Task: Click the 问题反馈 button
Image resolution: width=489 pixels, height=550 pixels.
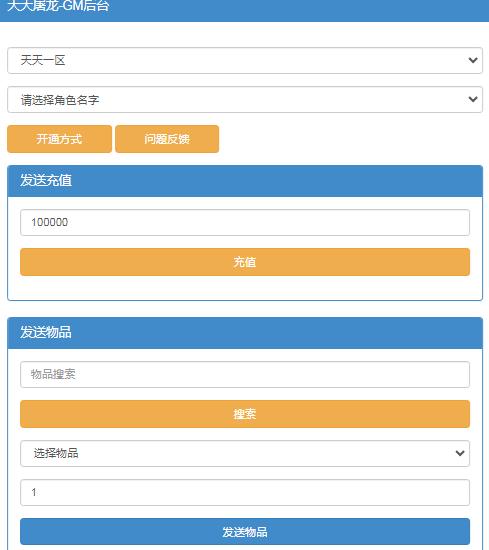Action: pyautogui.click(x=167, y=139)
